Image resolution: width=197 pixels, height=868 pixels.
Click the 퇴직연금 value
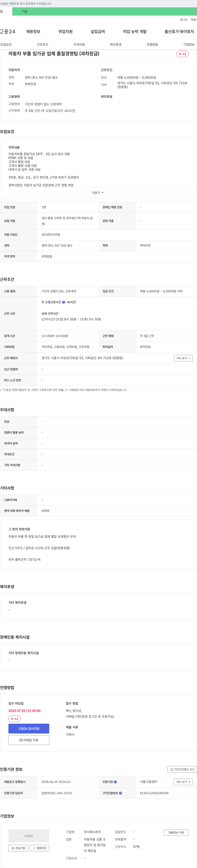click(x=145, y=347)
